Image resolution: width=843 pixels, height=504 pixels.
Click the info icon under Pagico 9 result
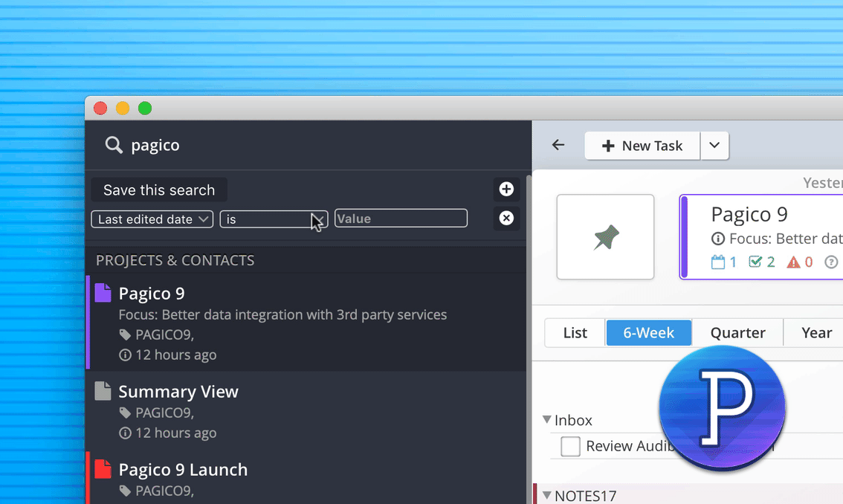(125, 355)
